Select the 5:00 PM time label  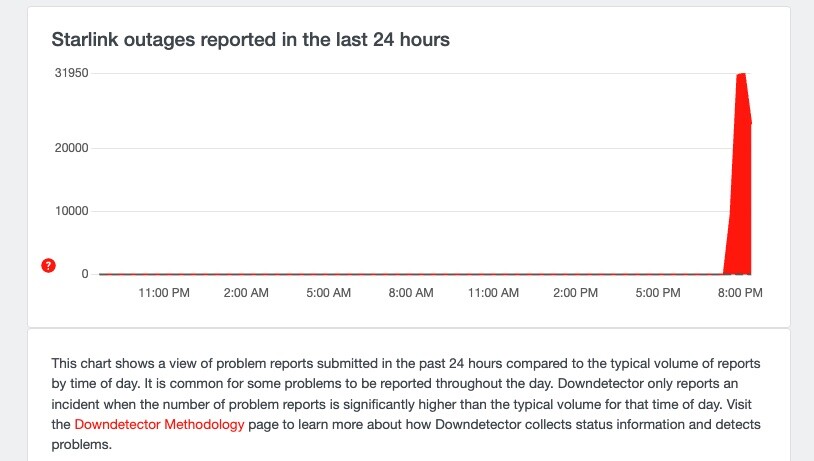point(657,293)
